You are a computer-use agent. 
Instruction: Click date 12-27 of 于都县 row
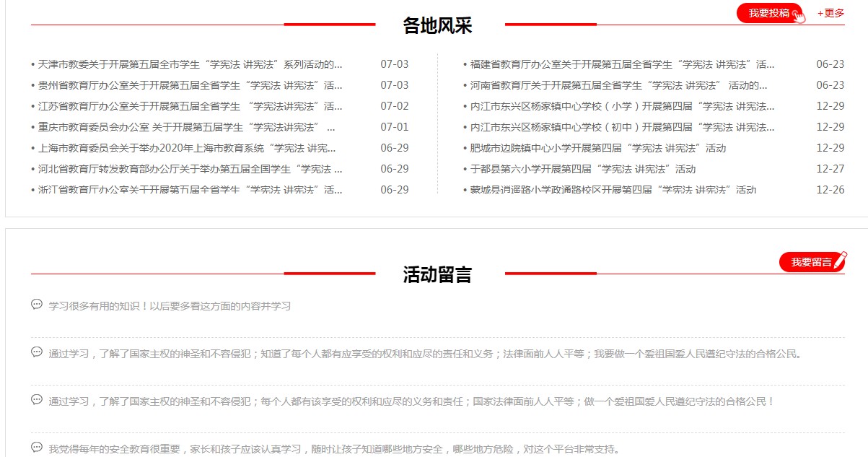pyautogui.click(x=830, y=169)
